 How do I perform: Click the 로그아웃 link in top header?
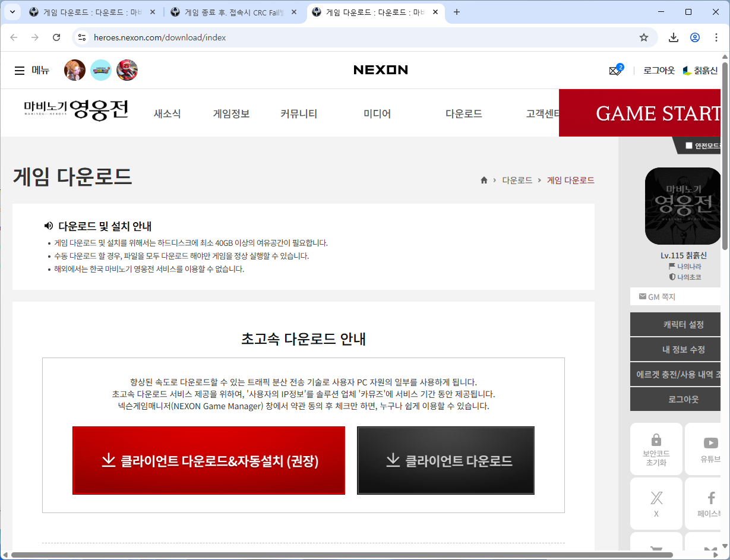(659, 70)
